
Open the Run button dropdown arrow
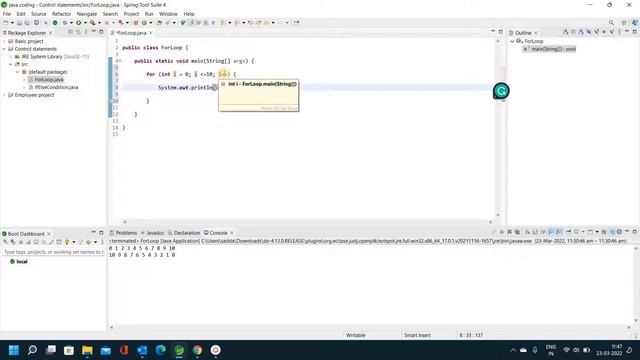85,23
